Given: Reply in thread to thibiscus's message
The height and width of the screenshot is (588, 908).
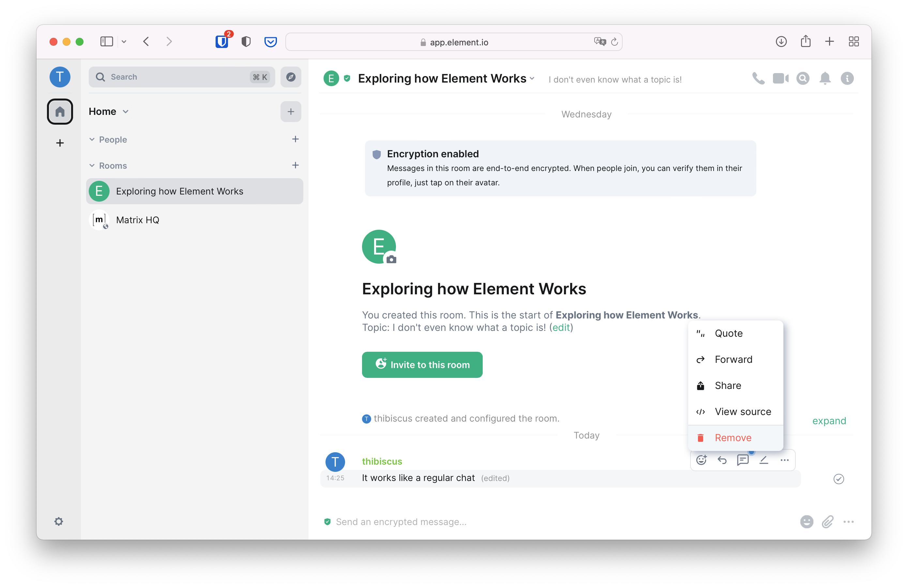Looking at the screenshot, I should click(742, 460).
